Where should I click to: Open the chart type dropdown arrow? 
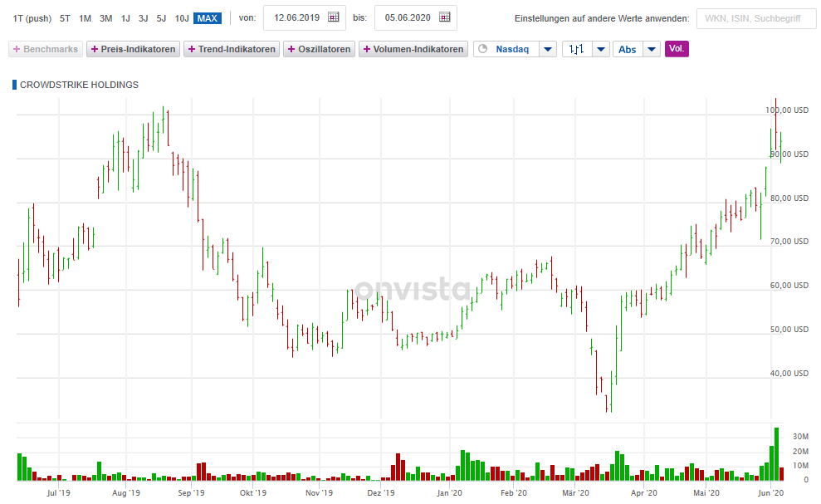coord(601,49)
